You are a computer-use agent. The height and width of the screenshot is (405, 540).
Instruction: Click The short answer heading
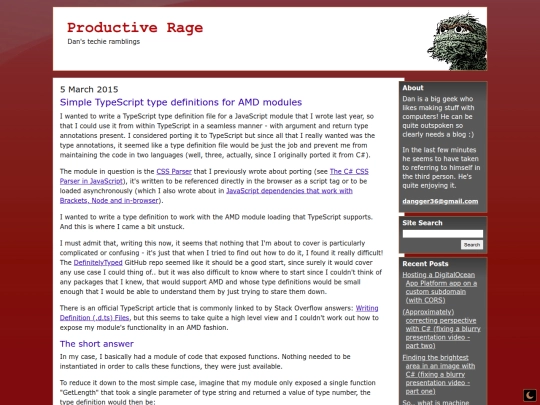[97, 344]
